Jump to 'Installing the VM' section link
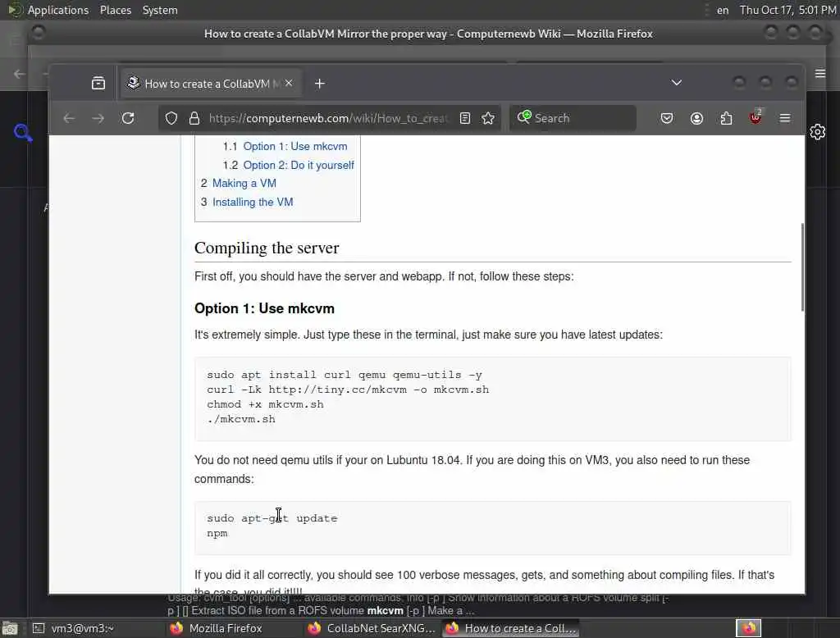The image size is (840, 638). [253, 202]
